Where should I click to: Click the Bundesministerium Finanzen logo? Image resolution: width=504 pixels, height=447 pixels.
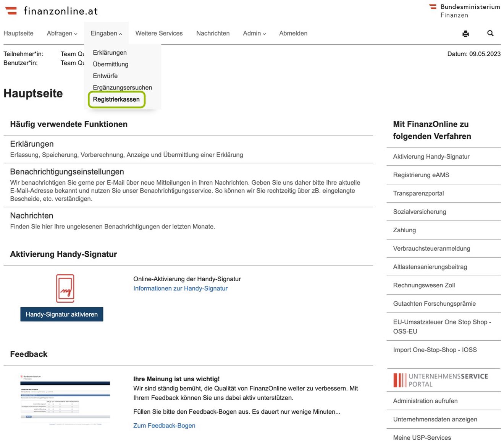pyautogui.click(x=465, y=10)
